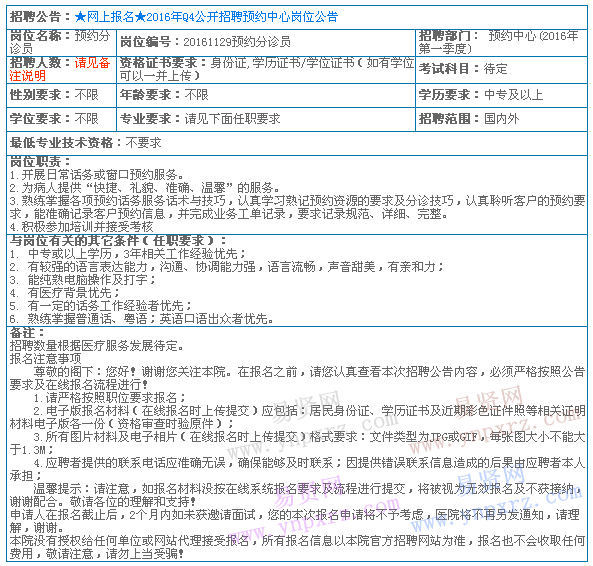
Task: Click the 专业要求 请见下面任职要求 cell
Action: point(266,119)
